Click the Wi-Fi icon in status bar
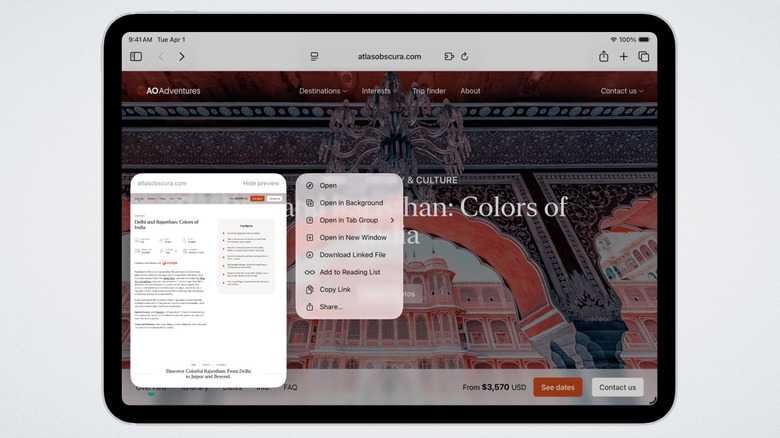The width and height of the screenshot is (780, 438). [x=613, y=39]
